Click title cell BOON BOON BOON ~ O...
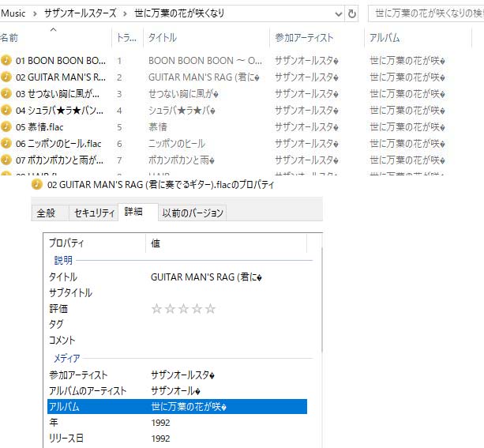The width and height of the screenshot is (484, 448). (205, 60)
